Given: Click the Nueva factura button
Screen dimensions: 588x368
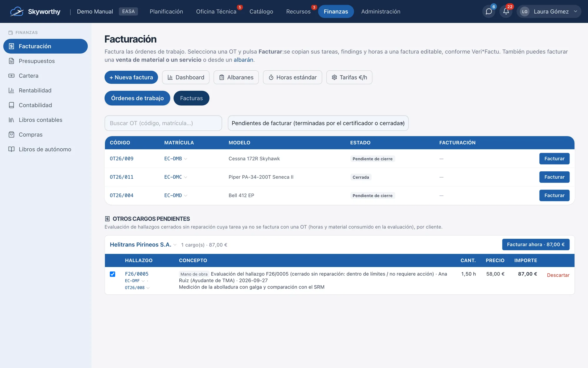Looking at the screenshot, I should click(x=131, y=77).
